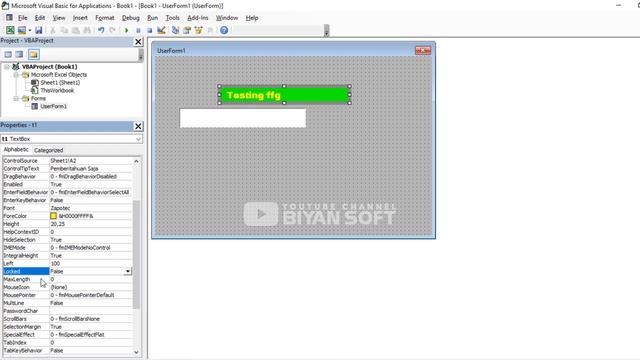This screenshot has width=640, height=360.
Task: Open the Run menu
Action: [x=152, y=18]
